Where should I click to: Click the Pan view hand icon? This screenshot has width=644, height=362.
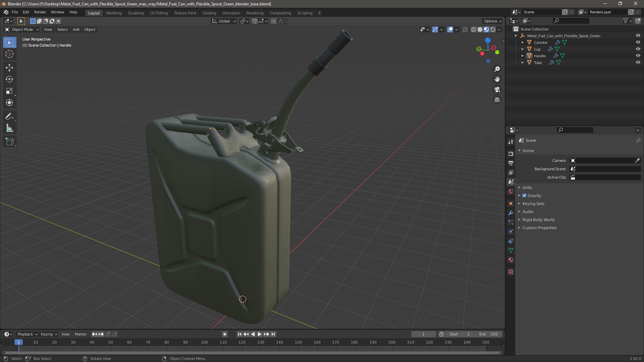pos(497,79)
